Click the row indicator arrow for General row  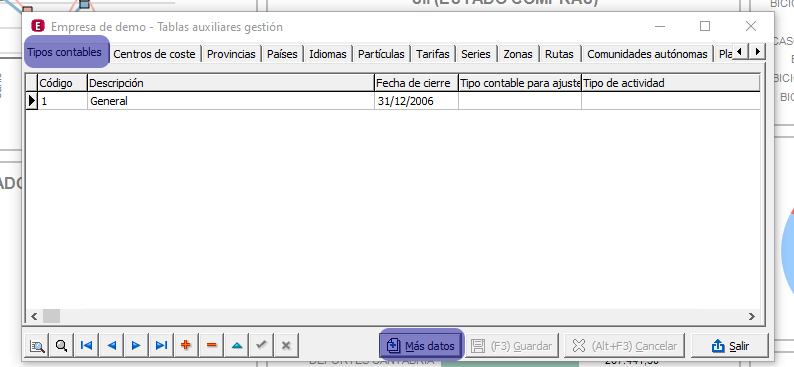32,101
